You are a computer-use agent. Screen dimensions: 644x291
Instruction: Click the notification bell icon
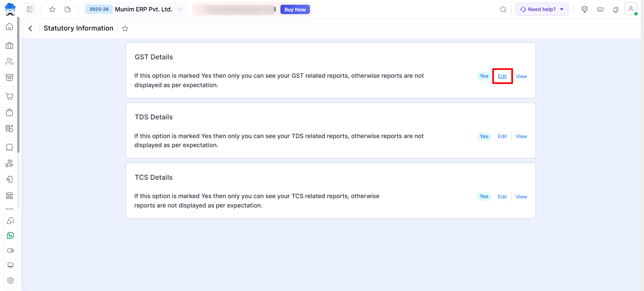[x=615, y=10]
